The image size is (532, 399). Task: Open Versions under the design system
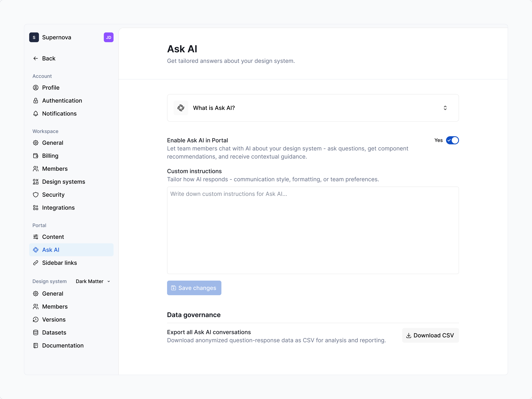[x=54, y=319]
